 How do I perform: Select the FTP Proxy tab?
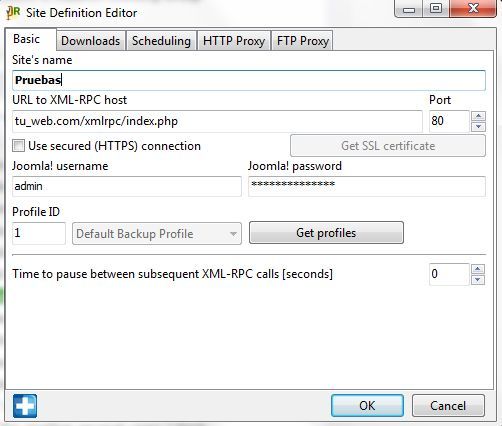coord(303,41)
